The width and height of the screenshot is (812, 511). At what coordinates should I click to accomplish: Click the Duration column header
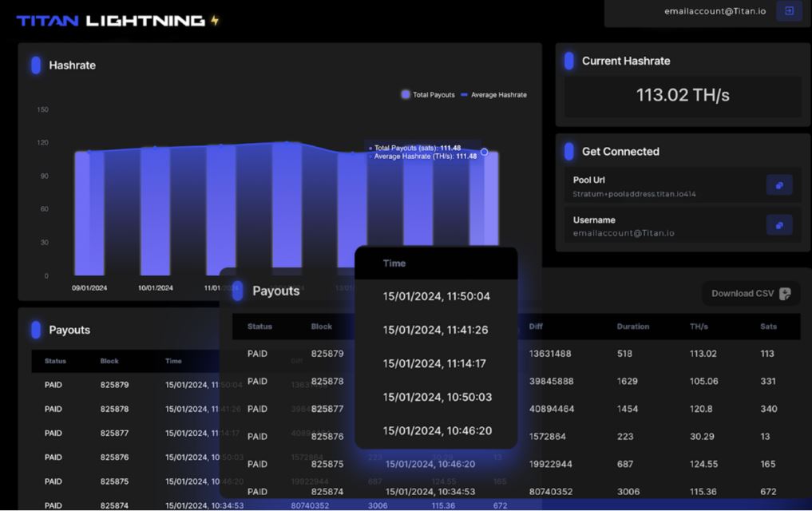point(633,327)
